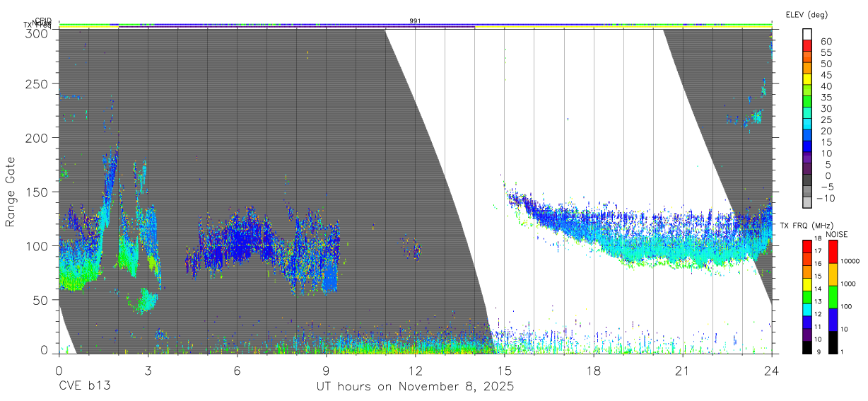
Task: Select the red swatch in TX FRQ colorbar
Action: (x=808, y=246)
